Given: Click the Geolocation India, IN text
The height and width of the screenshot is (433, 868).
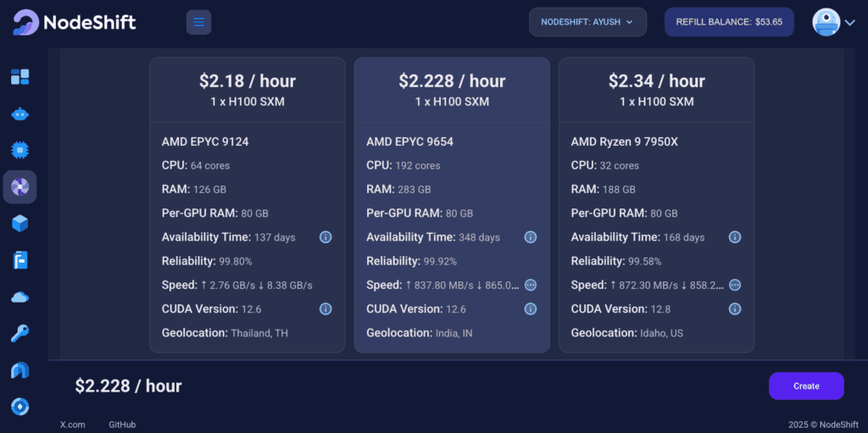Looking at the screenshot, I should [x=419, y=333].
